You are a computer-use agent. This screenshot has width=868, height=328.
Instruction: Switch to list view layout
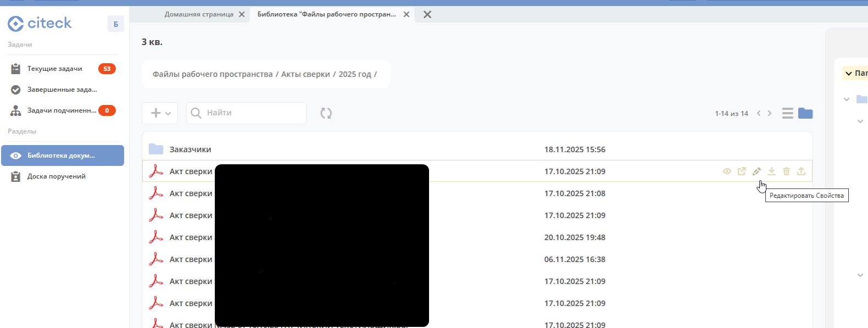point(787,113)
